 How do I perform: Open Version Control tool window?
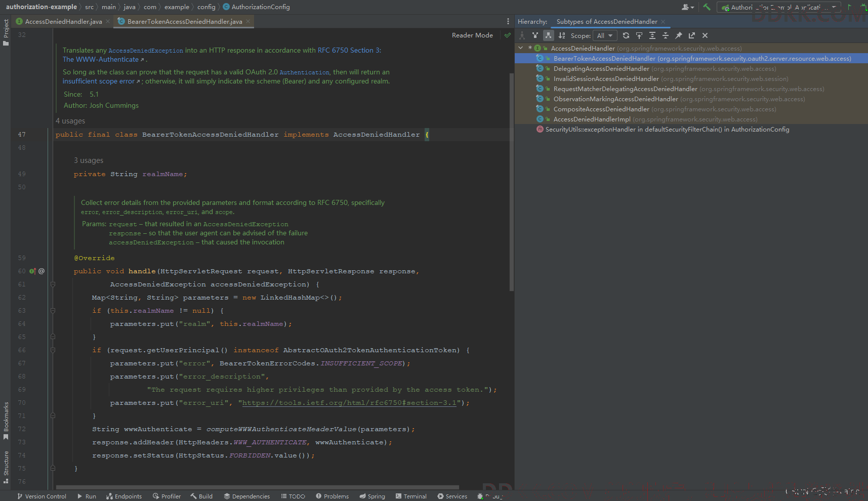click(x=42, y=496)
